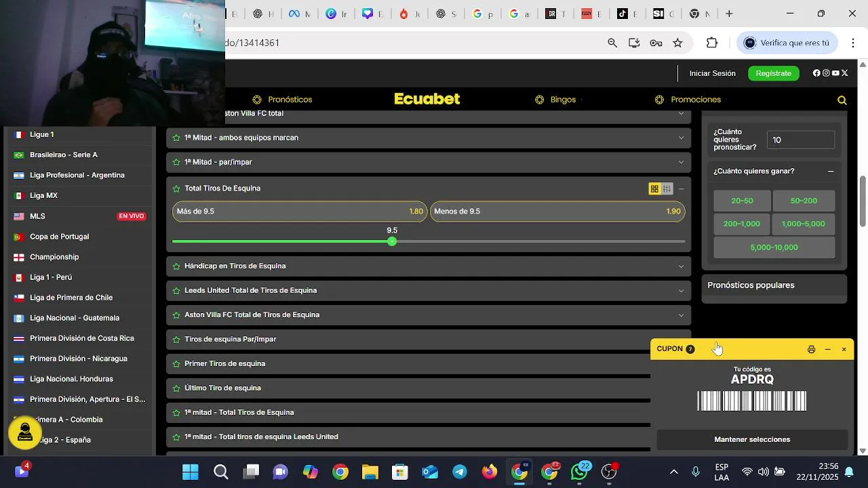Open Firefox from the taskbar

490,472
